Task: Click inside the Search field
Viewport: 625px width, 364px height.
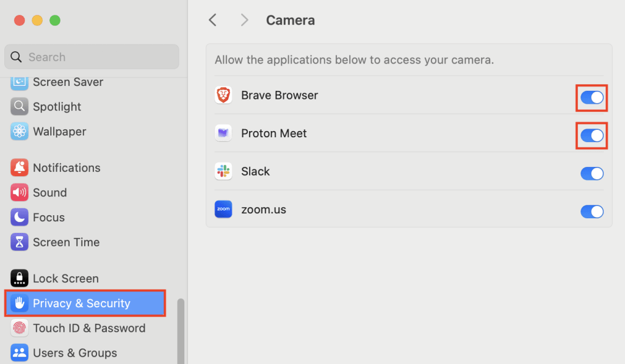Action: tap(91, 57)
